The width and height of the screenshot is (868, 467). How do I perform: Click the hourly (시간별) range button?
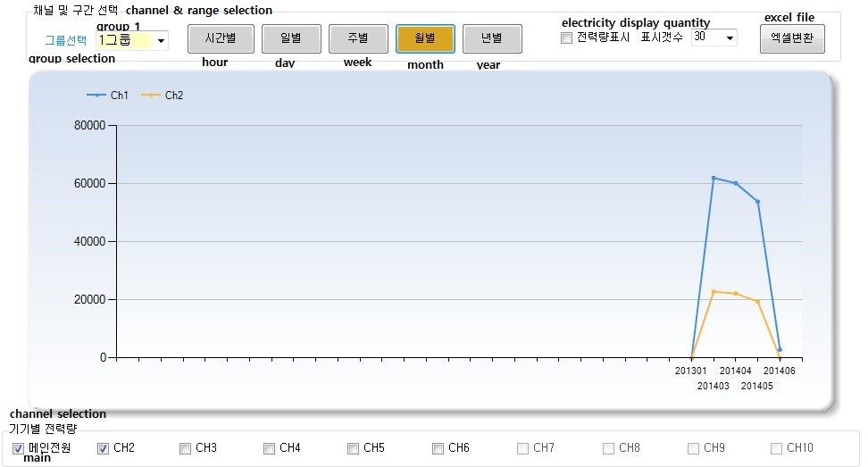point(221,38)
